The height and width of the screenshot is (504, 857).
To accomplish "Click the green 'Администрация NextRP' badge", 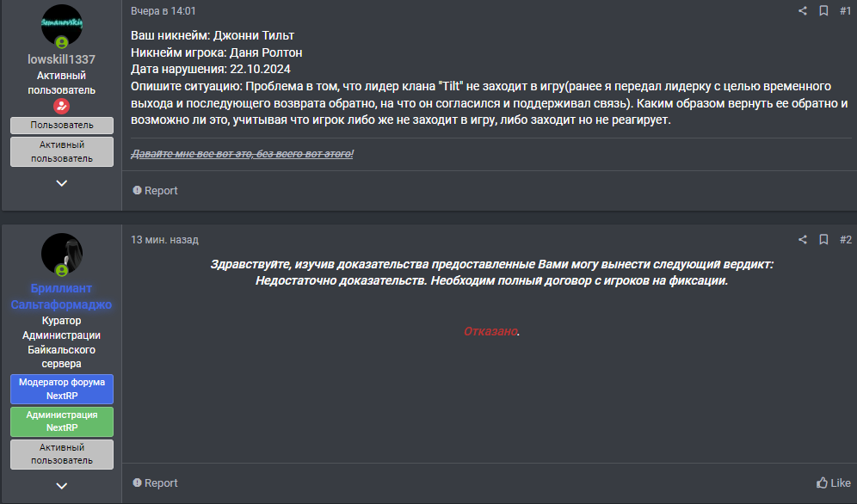I will point(61,421).
